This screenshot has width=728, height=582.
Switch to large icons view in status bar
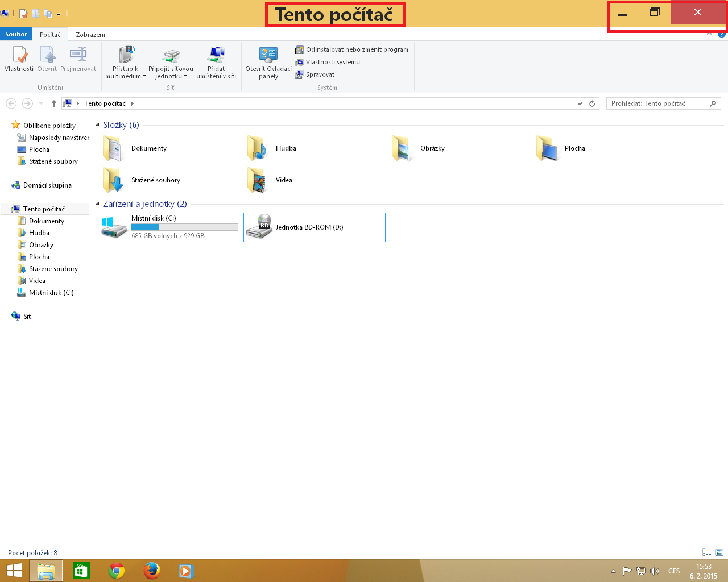click(x=719, y=552)
